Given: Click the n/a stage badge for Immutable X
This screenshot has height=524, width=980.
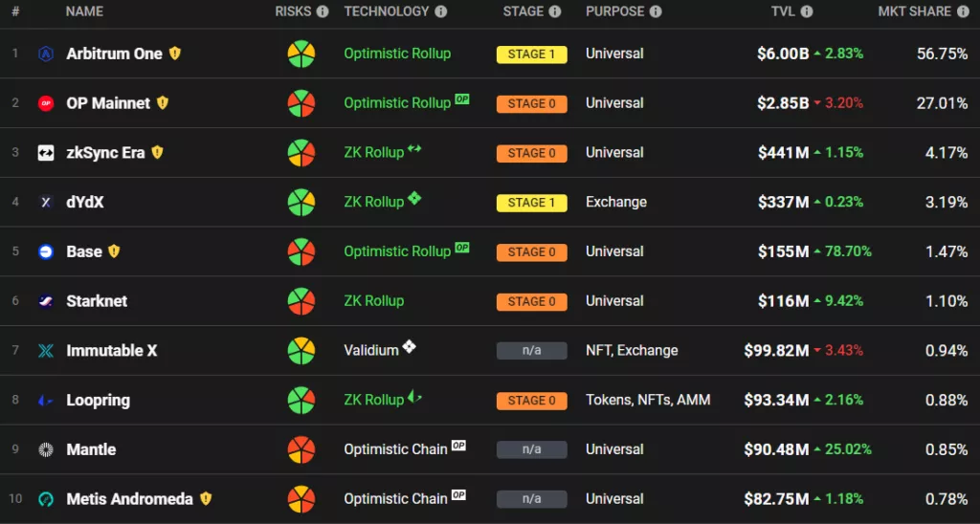Looking at the screenshot, I should click(532, 351).
